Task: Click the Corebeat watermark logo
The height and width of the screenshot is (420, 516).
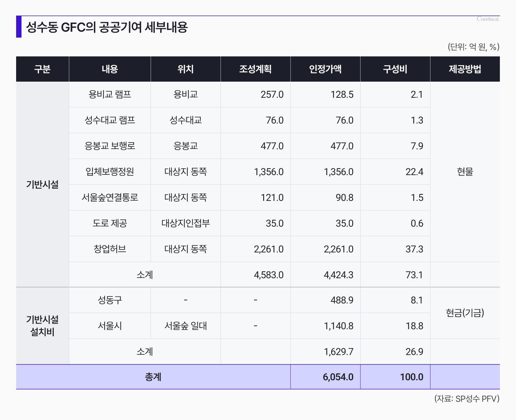Action: click(488, 19)
